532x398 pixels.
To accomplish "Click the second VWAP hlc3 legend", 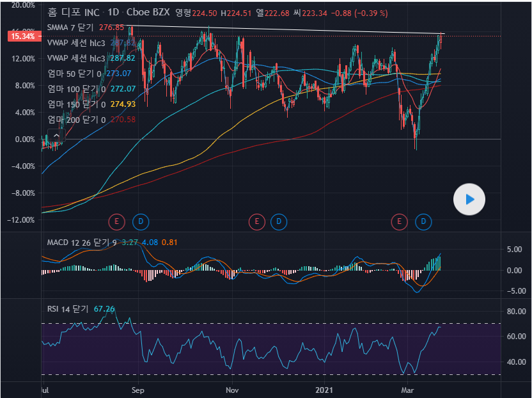I will click(75, 58).
